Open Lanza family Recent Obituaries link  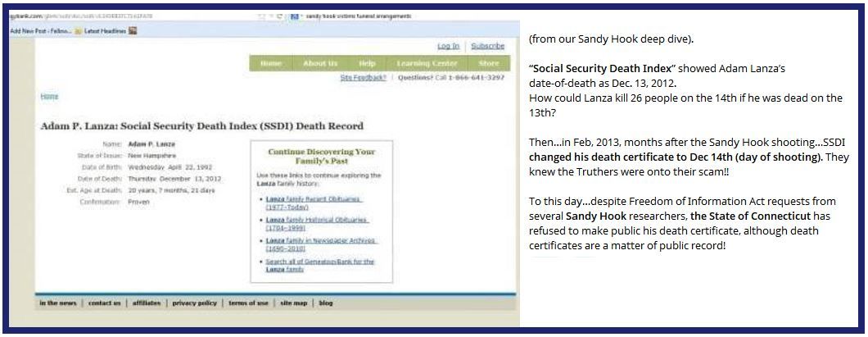pyautogui.click(x=314, y=203)
